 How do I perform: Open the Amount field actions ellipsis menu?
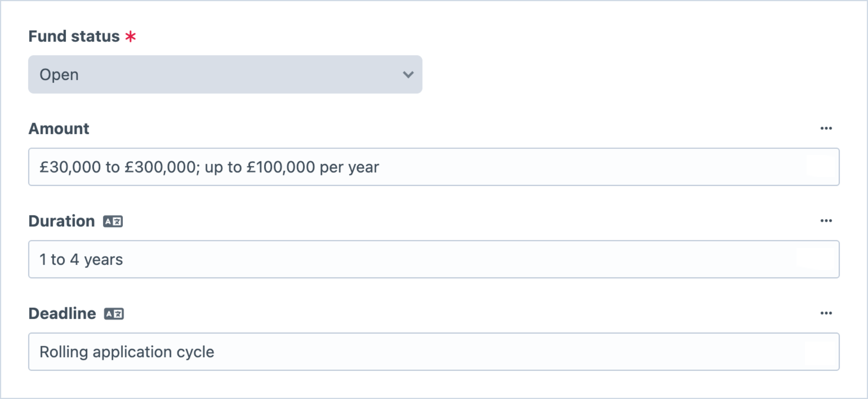[x=826, y=128]
